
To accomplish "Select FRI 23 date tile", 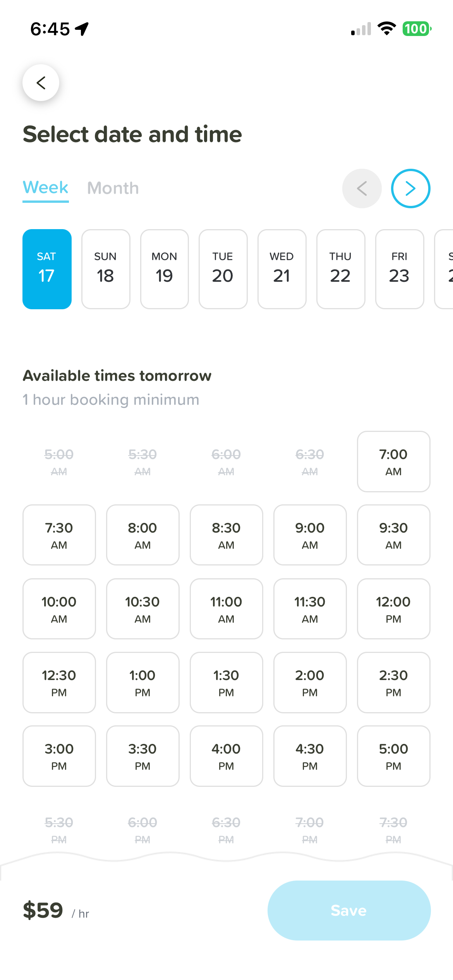I will [400, 269].
